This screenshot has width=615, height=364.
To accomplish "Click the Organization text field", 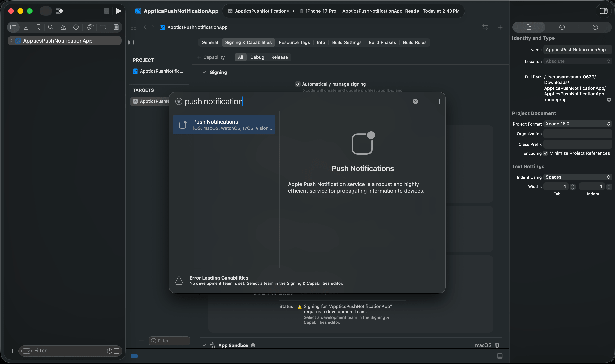I will click(x=577, y=134).
